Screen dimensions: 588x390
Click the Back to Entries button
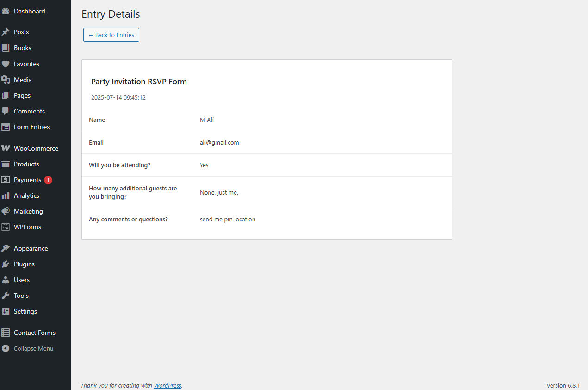(111, 35)
